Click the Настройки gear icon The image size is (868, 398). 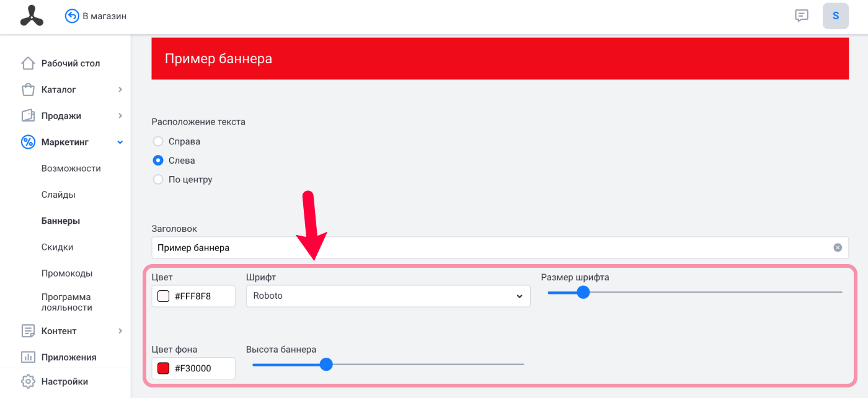tap(28, 381)
